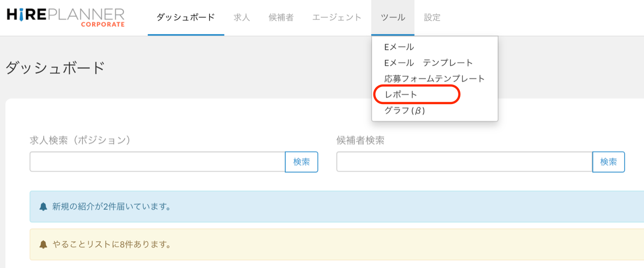Viewport: 644px width, 268px height.
Task: Switch to the ダッシュボード tab
Action: [x=186, y=18]
